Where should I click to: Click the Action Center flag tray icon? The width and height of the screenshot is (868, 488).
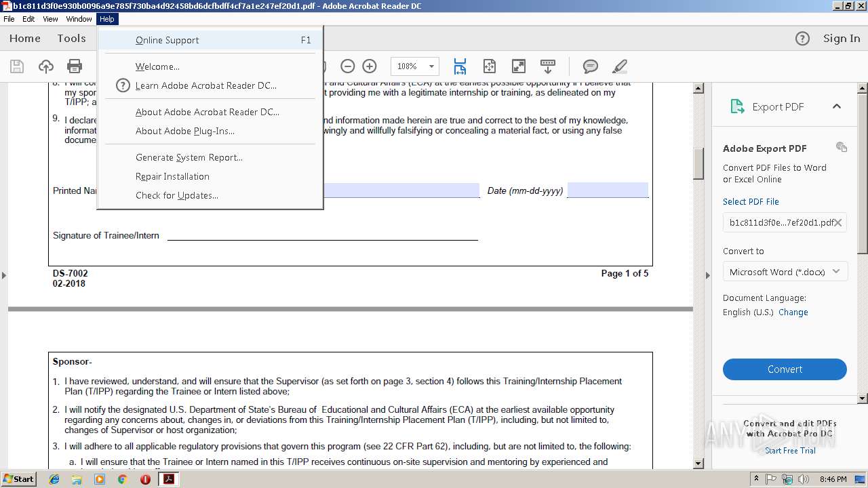pyautogui.click(x=772, y=479)
